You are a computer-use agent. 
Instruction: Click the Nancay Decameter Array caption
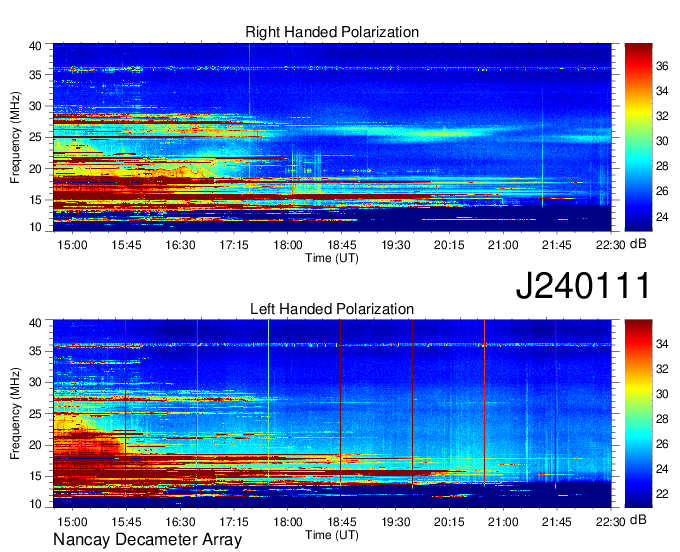click(x=147, y=539)
